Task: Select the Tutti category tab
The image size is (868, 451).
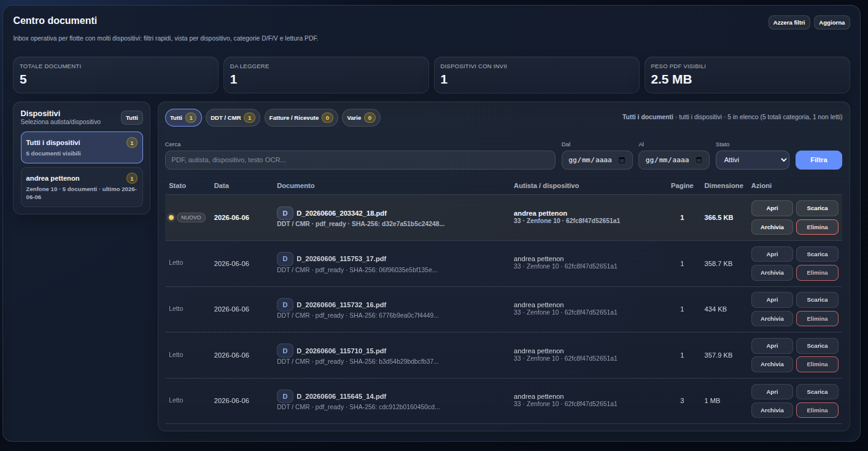Action: pyautogui.click(x=183, y=117)
